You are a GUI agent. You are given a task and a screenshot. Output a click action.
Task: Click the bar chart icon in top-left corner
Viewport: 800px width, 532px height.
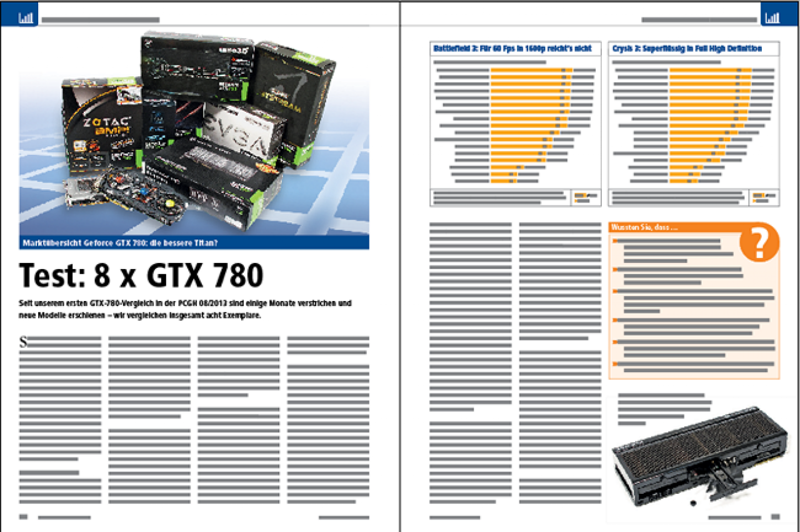pyautogui.click(x=26, y=19)
